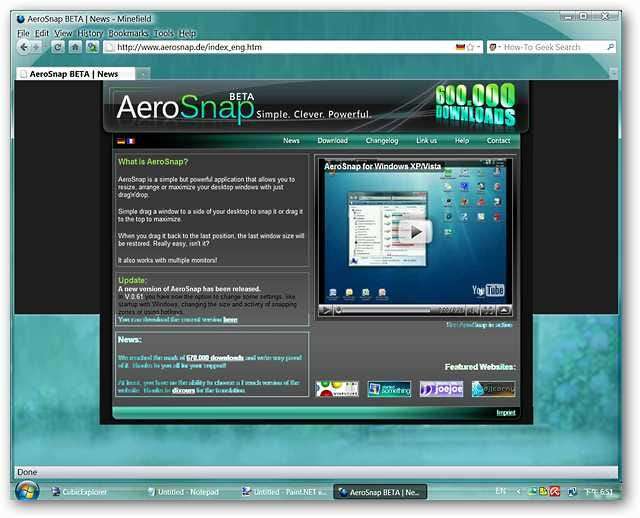640x518 pixels.
Task: Open the News page link
Action: 291,140
